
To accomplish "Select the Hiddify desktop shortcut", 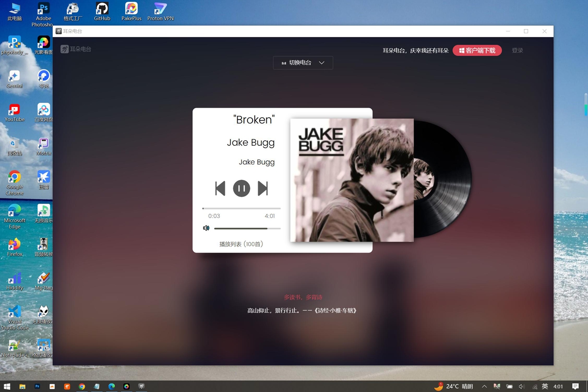I will click(15, 281).
